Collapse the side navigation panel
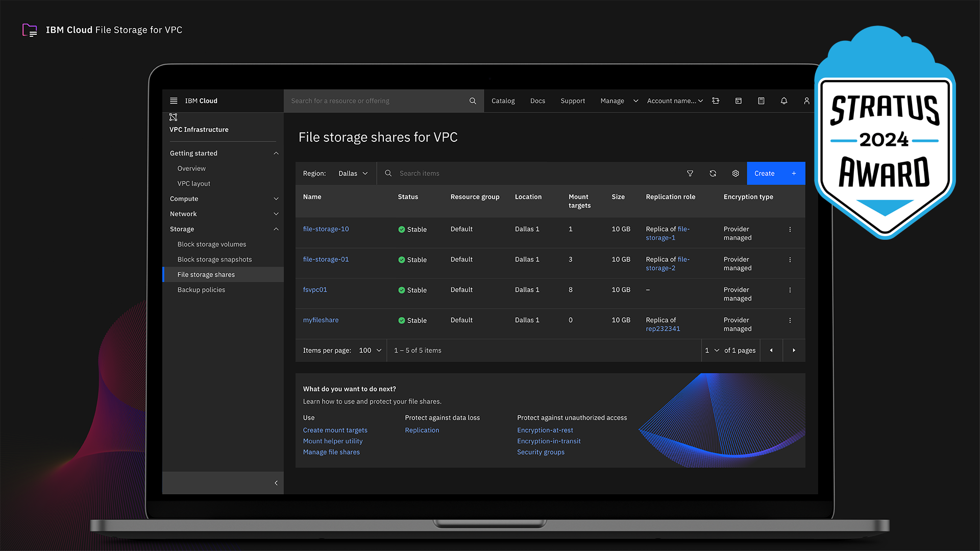This screenshot has height=551, width=980. click(276, 483)
